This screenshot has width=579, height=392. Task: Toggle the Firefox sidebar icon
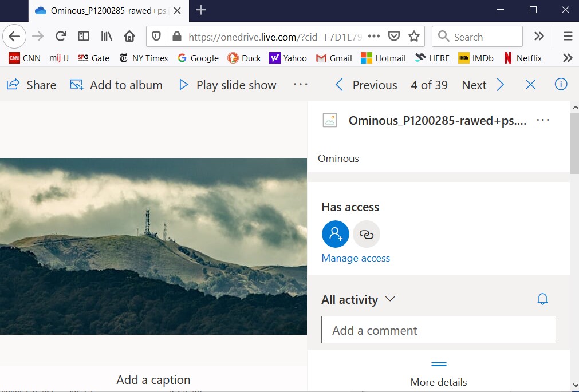pos(84,36)
